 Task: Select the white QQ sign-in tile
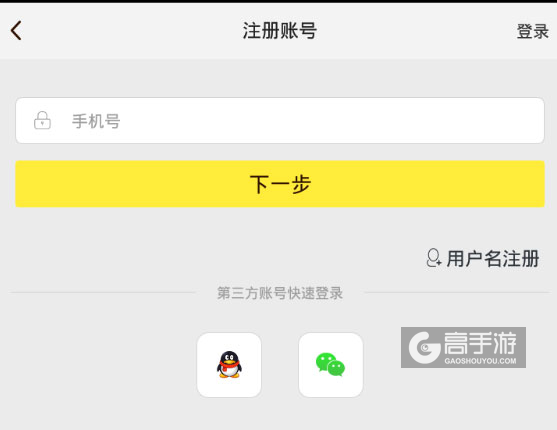click(x=229, y=365)
